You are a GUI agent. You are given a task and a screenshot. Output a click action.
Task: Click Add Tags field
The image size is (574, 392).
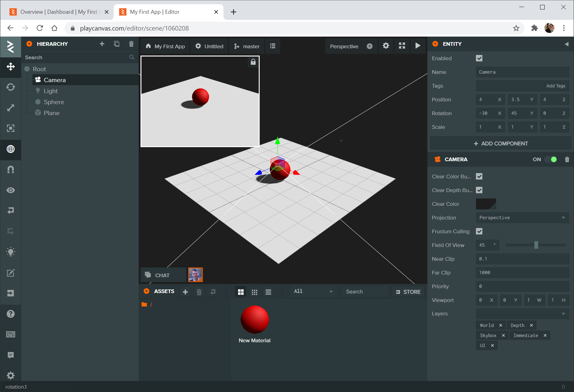click(x=522, y=86)
